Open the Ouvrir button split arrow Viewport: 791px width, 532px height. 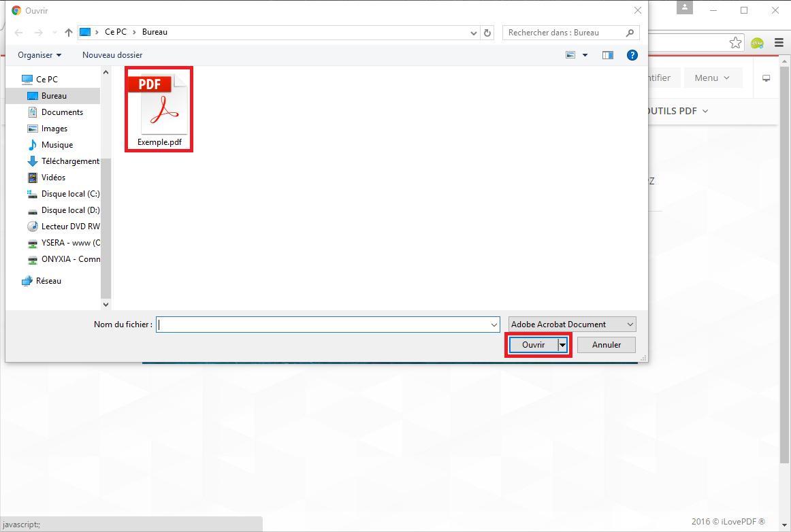coord(562,345)
